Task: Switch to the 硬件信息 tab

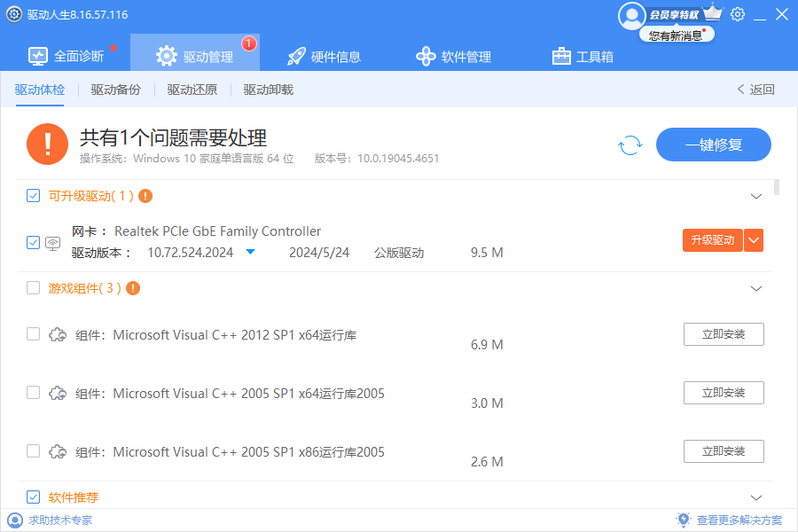Action: (325, 57)
